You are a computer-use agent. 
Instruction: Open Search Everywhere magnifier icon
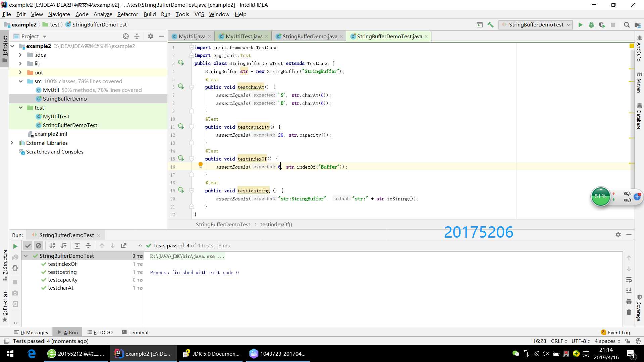click(627, 25)
